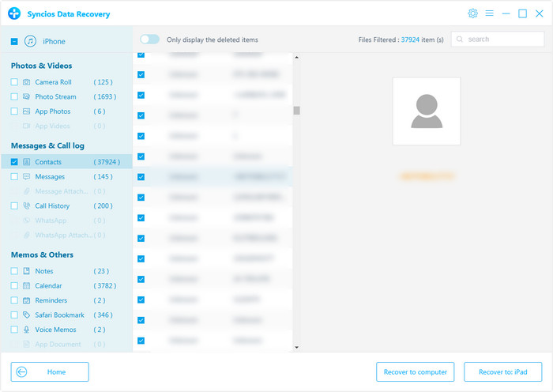Click the Notes icon
Screen dimensions: 553x392
coord(26,271)
